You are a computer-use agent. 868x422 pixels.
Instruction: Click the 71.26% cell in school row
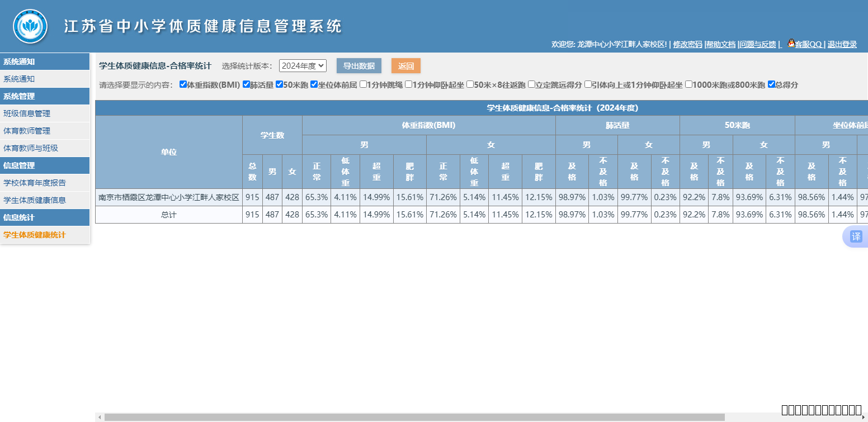coord(443,197)
